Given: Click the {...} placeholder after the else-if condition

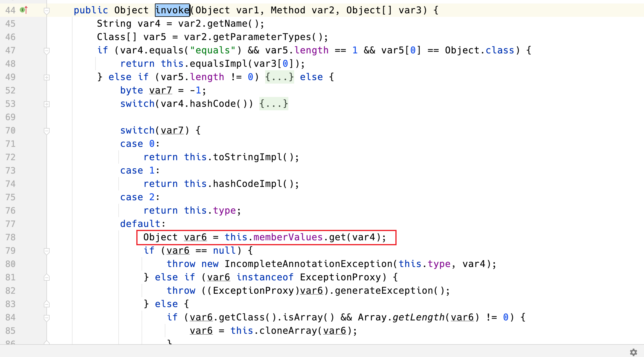Looking at the screenshot, I should (x=279, y=77).
